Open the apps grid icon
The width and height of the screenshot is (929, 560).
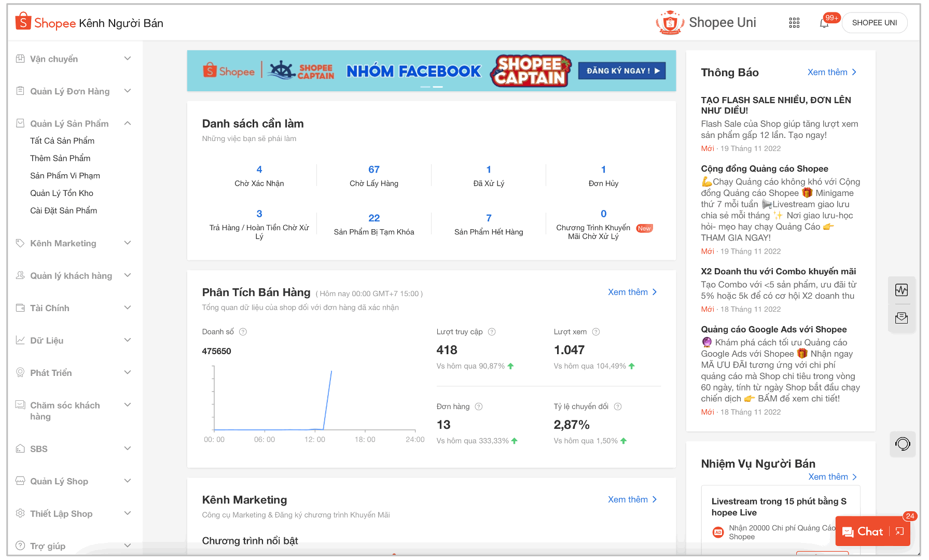794,23
